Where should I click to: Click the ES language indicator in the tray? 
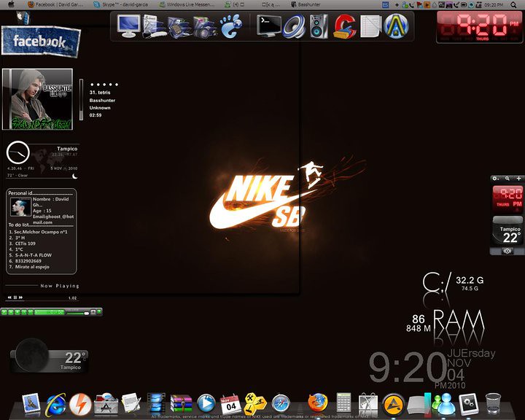click(386, 4)
